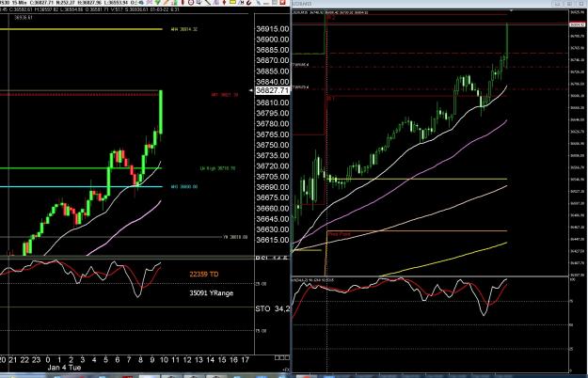Click the green checkmark toolbar icon
The width and height of the screenshot is (588, 378).
pos(157,2)
